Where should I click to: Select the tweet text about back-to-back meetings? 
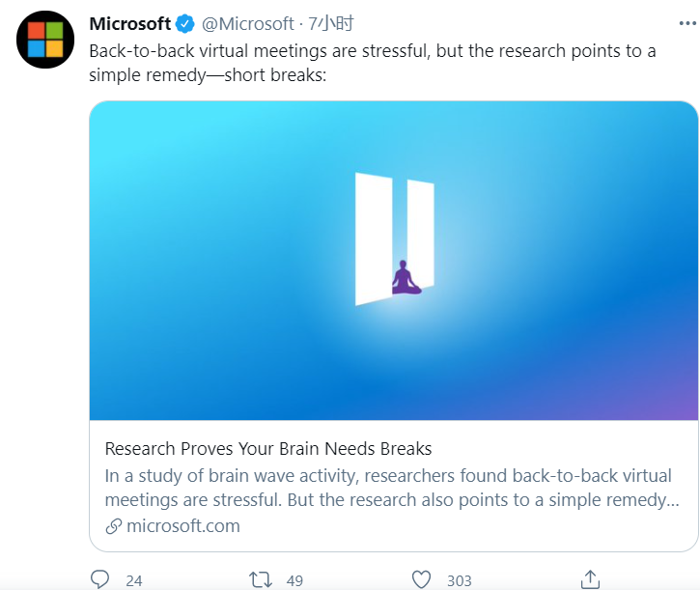point(372,62)
